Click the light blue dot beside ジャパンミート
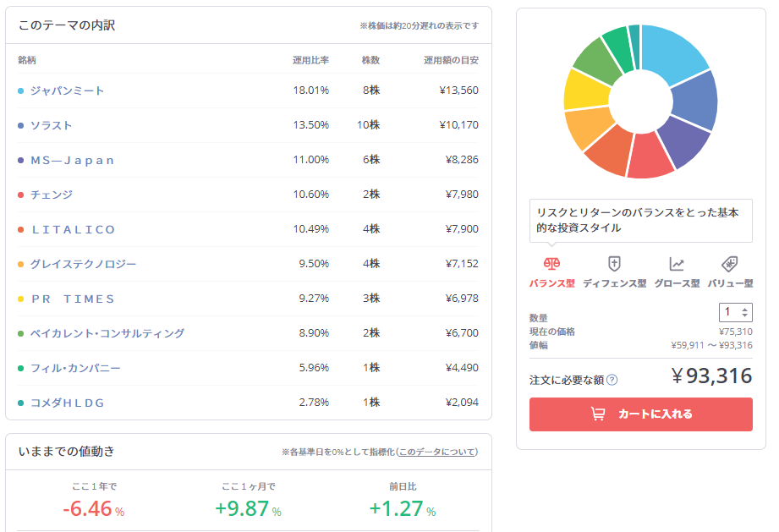Viewport: 779px width, 532px height. pyautogui.click(x=21, y=90)
